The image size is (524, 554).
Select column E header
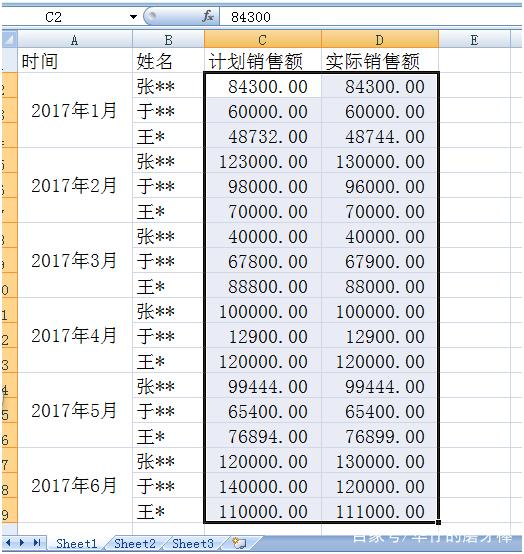click(475, 39)
